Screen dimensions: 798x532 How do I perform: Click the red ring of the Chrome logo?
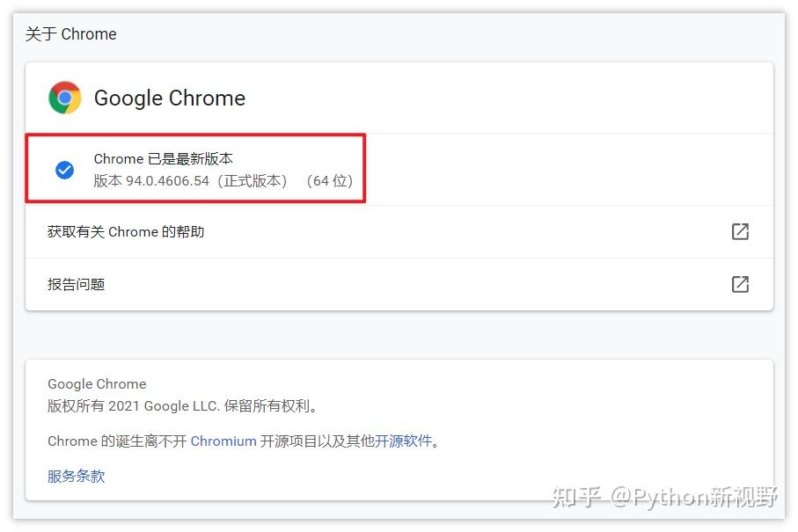(64, 85)
